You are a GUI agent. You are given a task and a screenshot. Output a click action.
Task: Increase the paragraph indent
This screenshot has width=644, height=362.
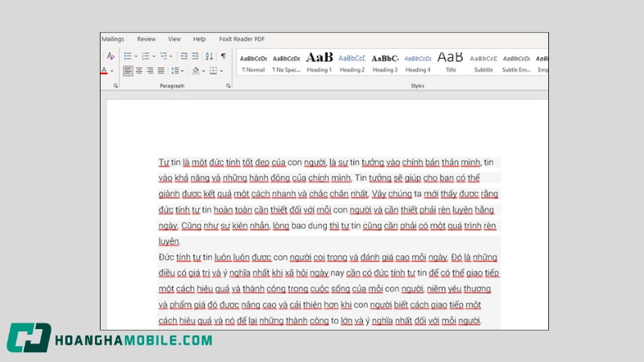196,56
